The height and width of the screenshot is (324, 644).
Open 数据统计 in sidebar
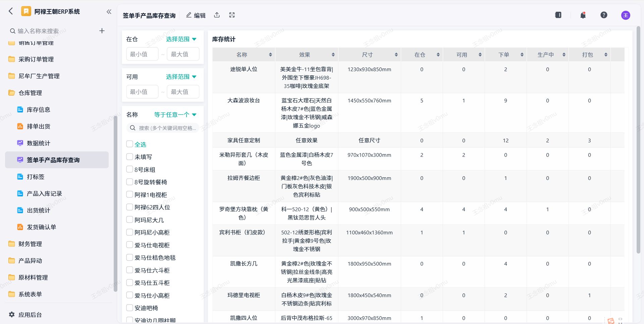[x=57, y=143]
